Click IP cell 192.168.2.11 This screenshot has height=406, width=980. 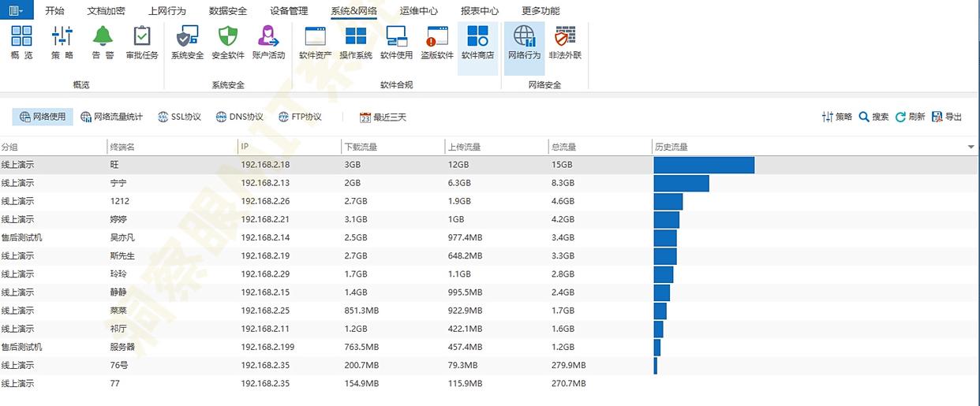tap(266, 329)
